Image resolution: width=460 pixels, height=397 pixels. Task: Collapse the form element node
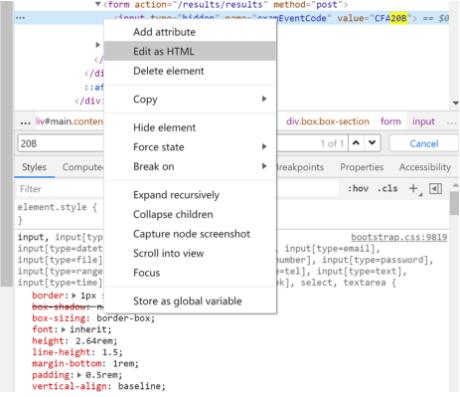[97, 4]
